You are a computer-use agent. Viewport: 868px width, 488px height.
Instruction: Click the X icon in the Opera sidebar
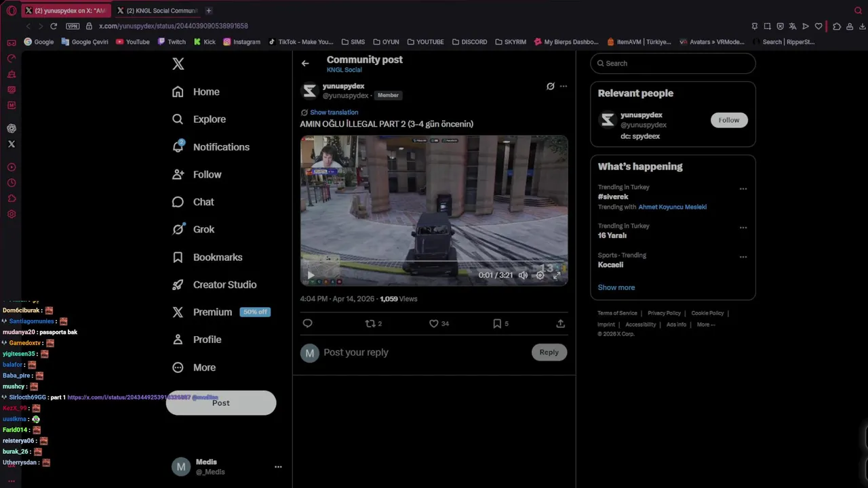click(12, 144)
